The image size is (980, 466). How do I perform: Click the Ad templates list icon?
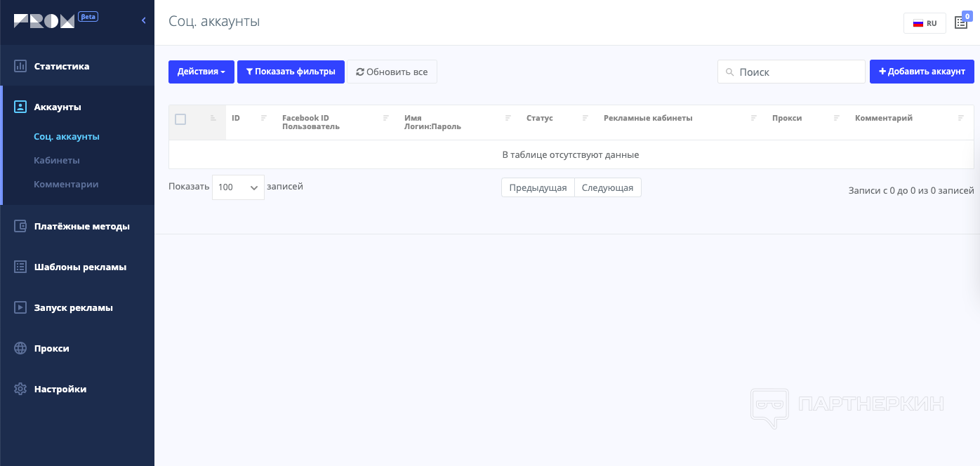click(20, 267)
